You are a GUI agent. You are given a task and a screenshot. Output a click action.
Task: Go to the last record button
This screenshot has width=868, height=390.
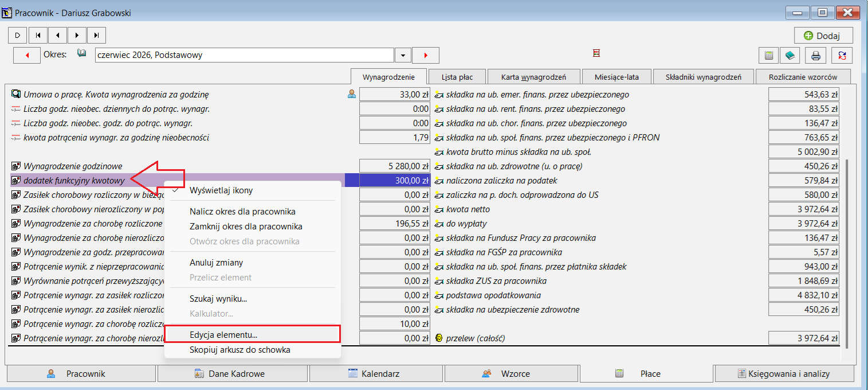click(96, 35)
